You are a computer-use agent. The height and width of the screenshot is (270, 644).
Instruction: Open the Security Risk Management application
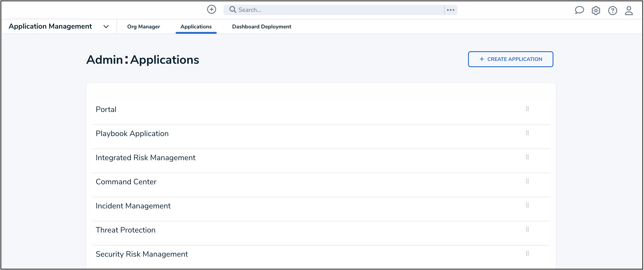(x=142, y=254)
